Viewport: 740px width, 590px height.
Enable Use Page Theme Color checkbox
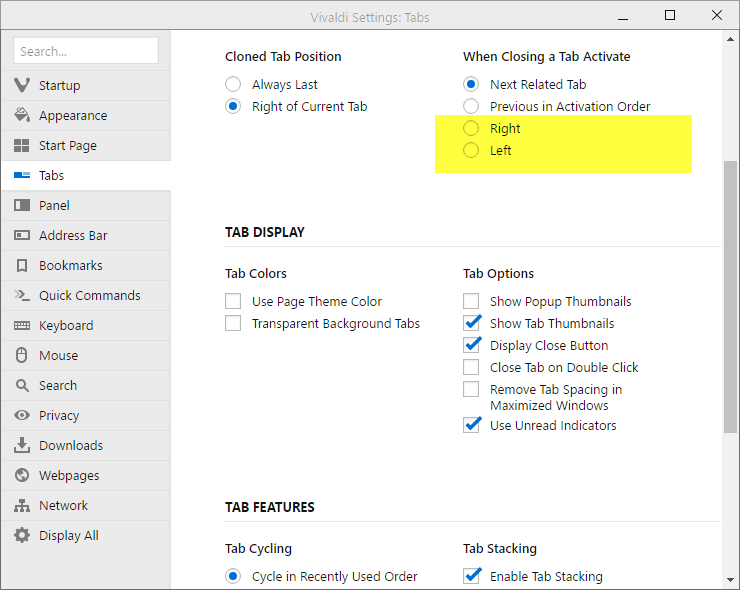[233, 301]
